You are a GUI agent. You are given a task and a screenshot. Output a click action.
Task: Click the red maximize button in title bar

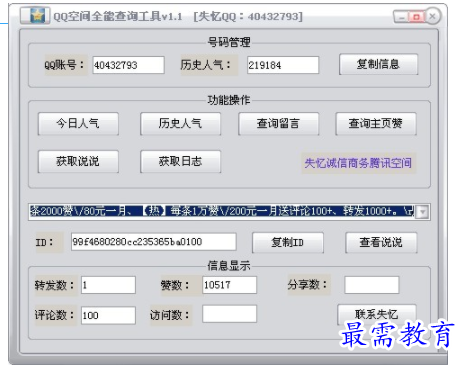click(416, 17)
